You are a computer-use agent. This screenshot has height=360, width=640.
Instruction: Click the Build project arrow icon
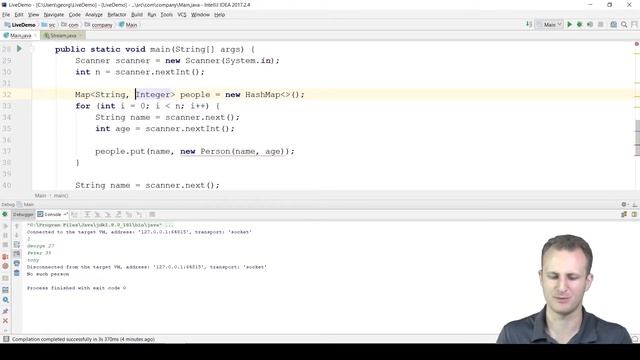point(529,24)
